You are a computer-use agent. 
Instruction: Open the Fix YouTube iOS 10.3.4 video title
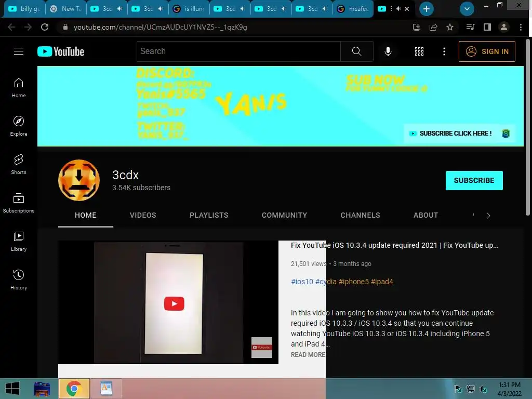[x=394, y=245]
